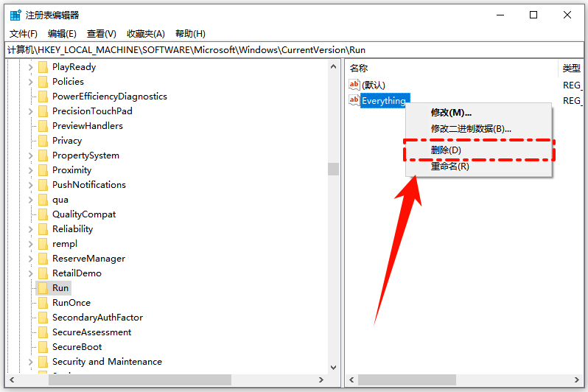The height and width of the screenshot is (392, 588).
Task: Click the Registry Editor app icon in title bar
Action: (15, 15)
